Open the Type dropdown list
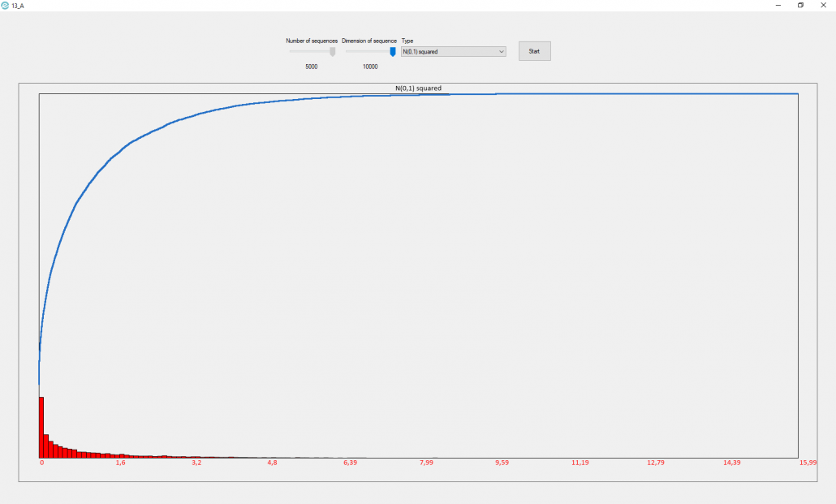 pos(453,52)
